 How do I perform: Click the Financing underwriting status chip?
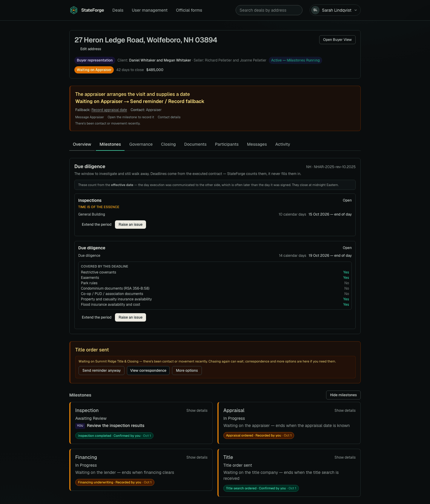(x=115, y=482)
